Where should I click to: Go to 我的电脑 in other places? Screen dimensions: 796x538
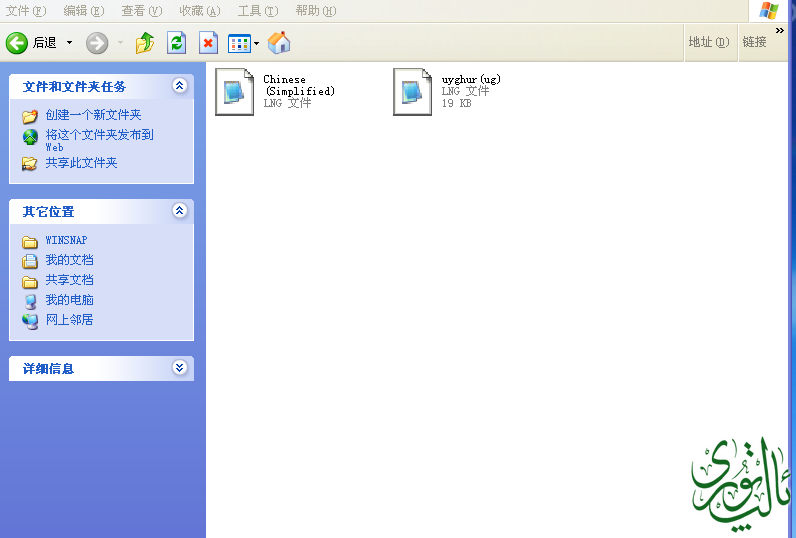[69, 300]
